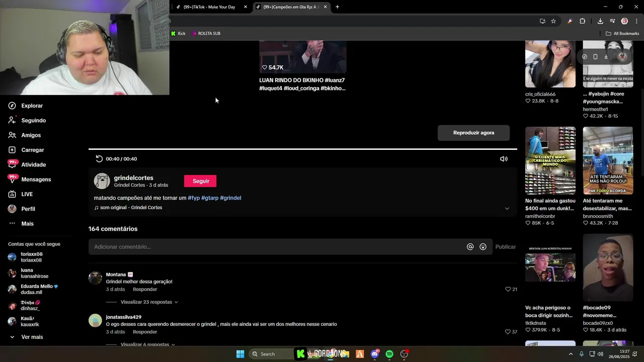Open browser Downloads icon

(x=600, y=21)
